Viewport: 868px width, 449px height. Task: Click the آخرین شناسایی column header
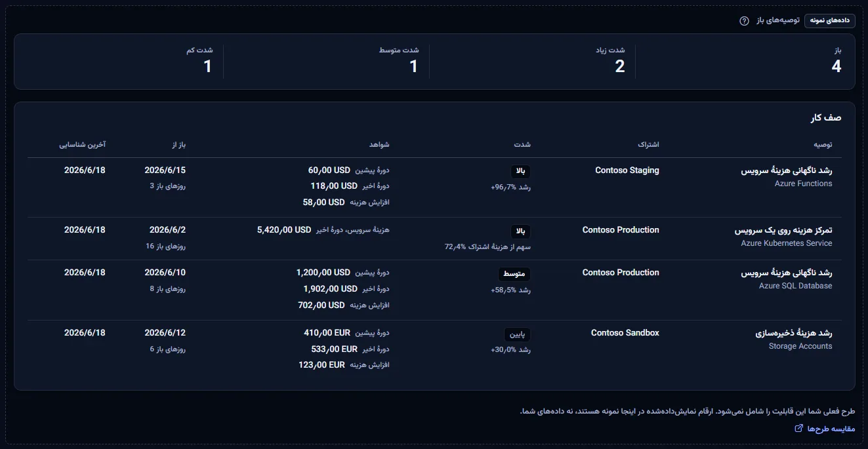82,144
